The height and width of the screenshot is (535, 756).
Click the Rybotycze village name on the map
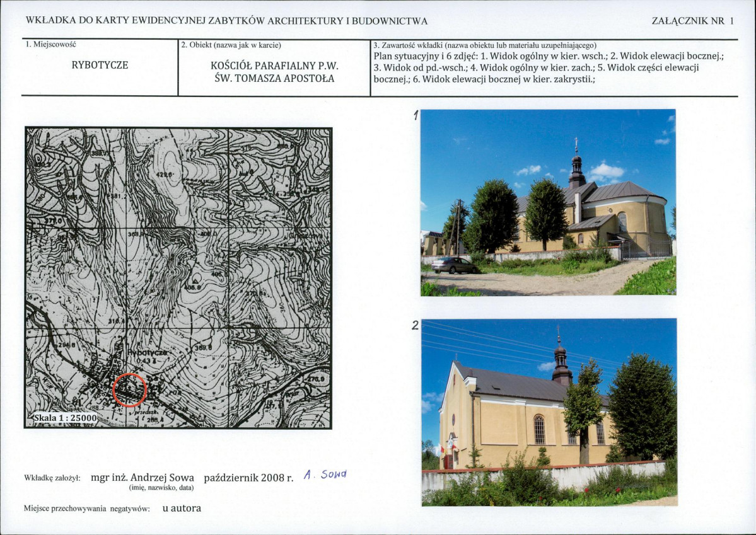148,353
